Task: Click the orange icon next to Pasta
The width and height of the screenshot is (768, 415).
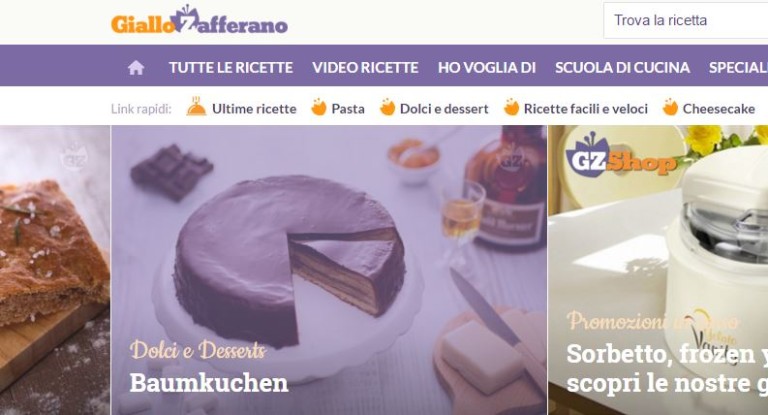Action: [319, 107]
